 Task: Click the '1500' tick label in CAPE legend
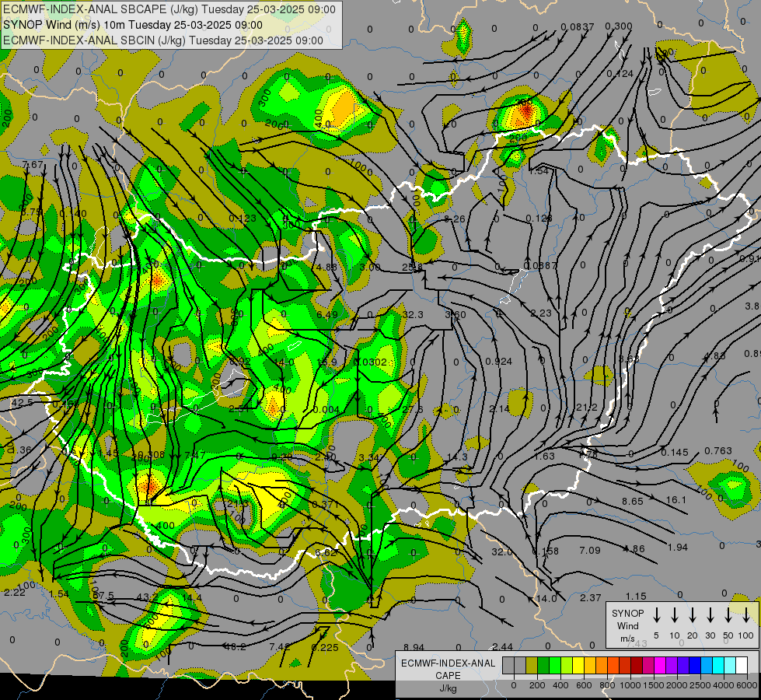(x=654, y=685)
